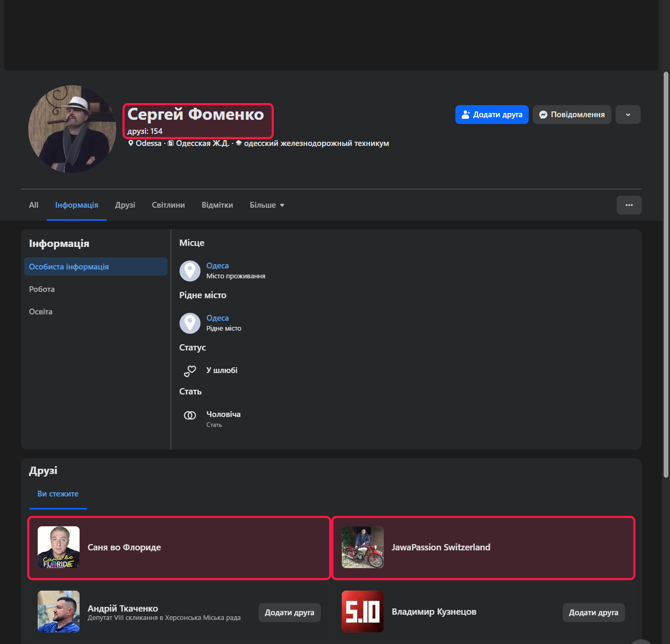
Task: Open Андрій Ткаченко's avatar thumbnail
Action: coord(59,612)
